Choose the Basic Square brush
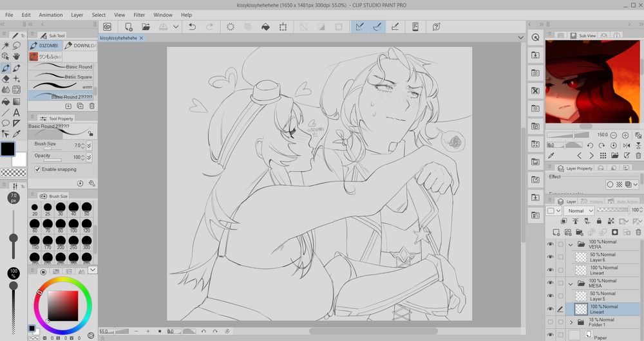 click(x=61, y=77)
